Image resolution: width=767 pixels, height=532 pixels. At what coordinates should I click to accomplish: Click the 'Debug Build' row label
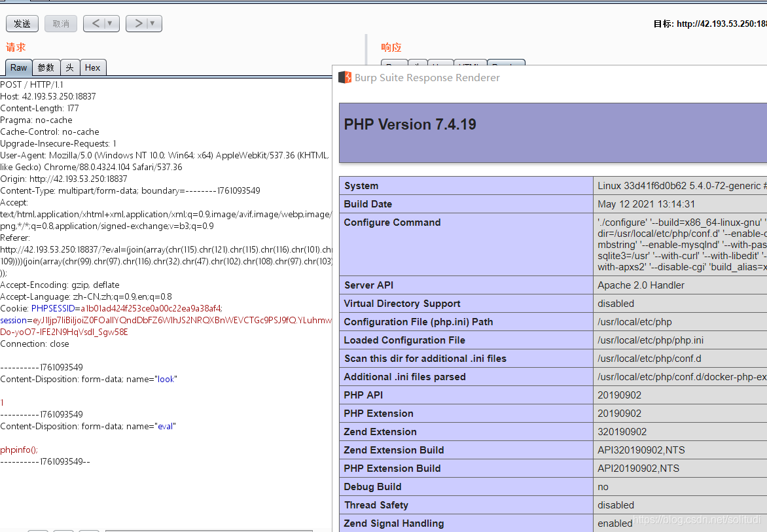(x=373, y=487)
